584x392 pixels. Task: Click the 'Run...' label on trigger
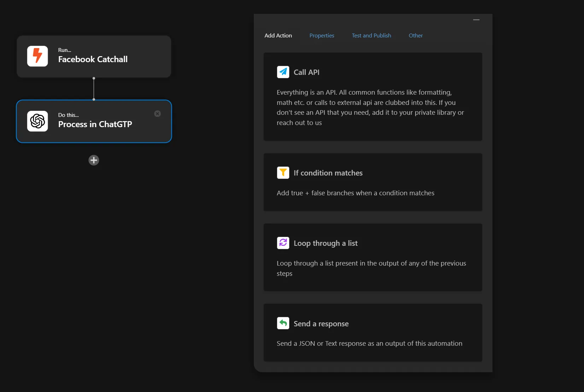[x=65, y=50]
